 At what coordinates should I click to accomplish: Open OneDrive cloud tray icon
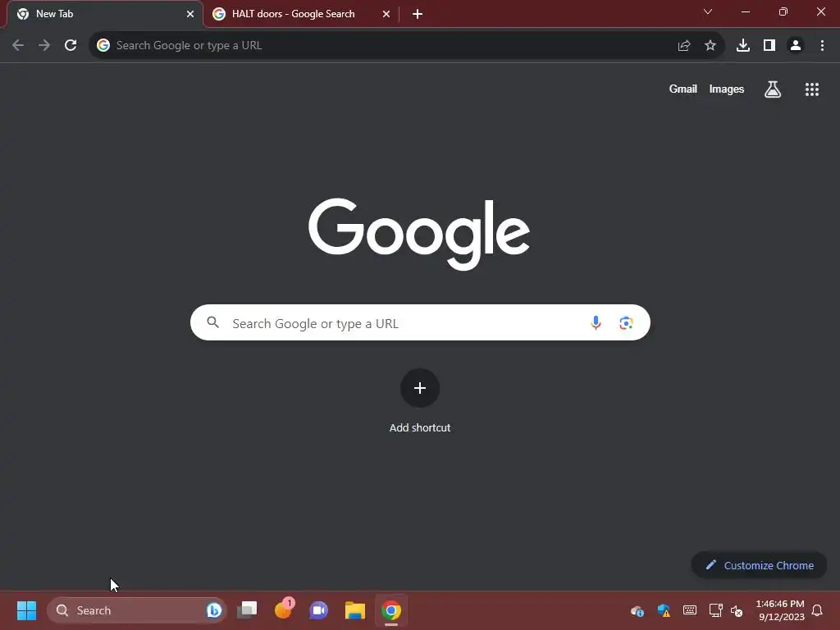point(637,610)
